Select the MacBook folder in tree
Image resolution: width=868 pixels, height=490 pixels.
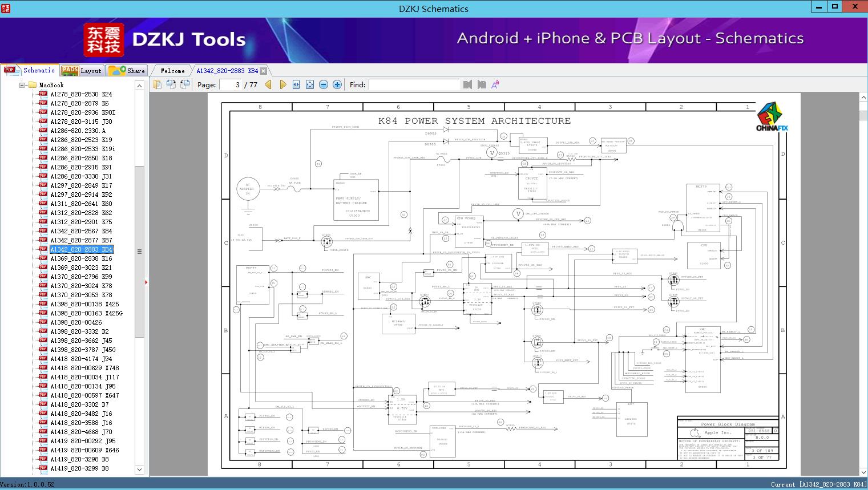51,85
